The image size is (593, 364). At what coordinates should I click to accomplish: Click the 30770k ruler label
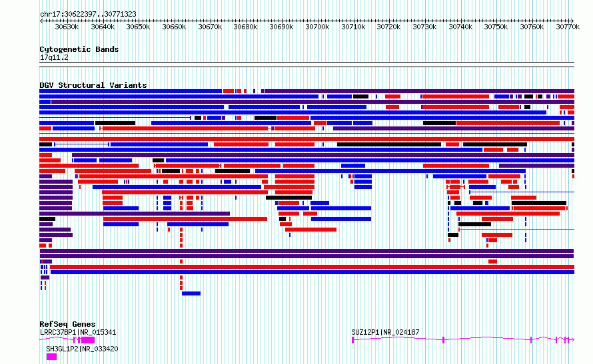(x=568, y=27)
